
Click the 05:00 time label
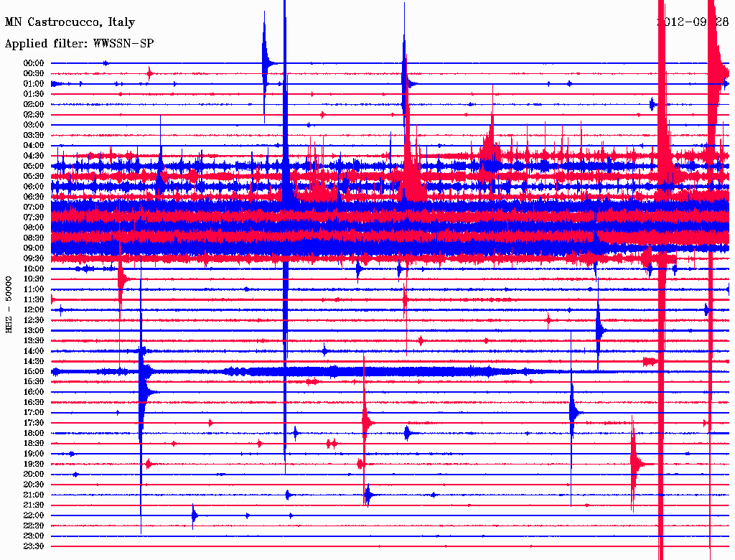34,166
